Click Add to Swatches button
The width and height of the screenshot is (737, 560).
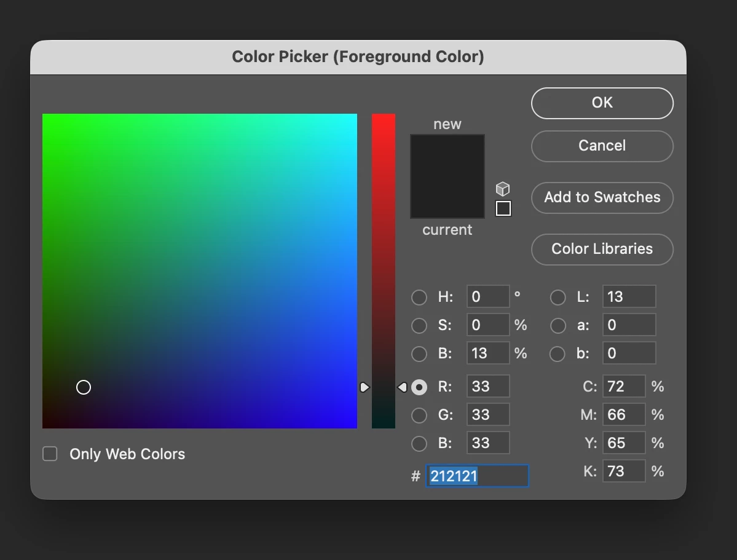click(x=602, y=197)
